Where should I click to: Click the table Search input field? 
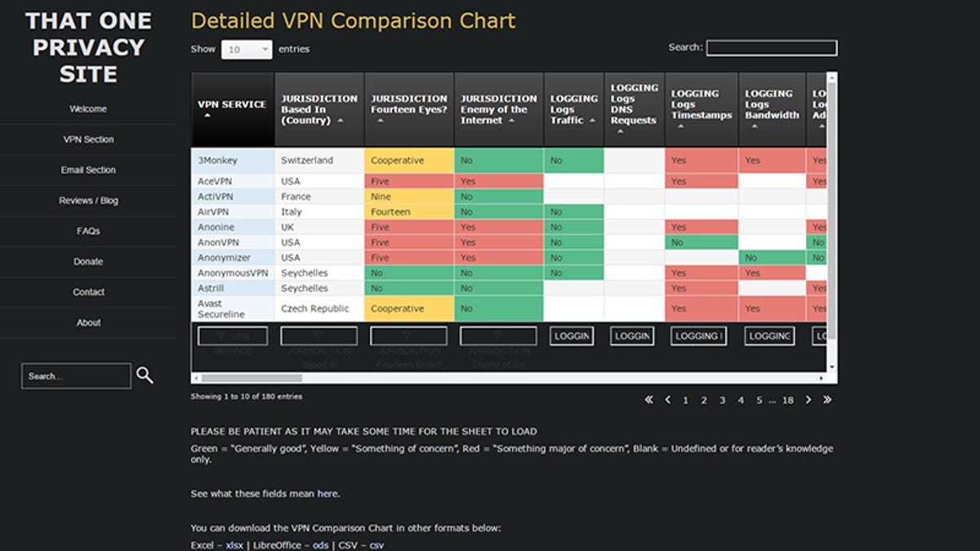(x=772, y=48)
